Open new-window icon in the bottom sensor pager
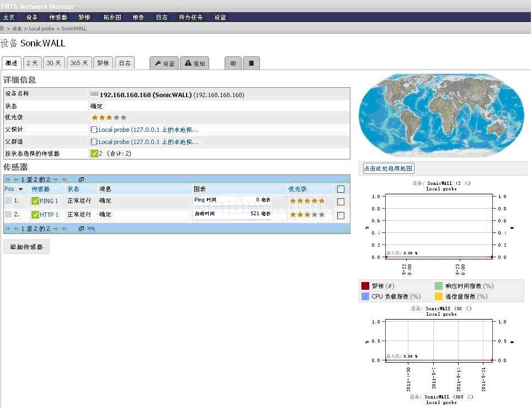Viewport: 532px width, 409px height. pos(82,229)
